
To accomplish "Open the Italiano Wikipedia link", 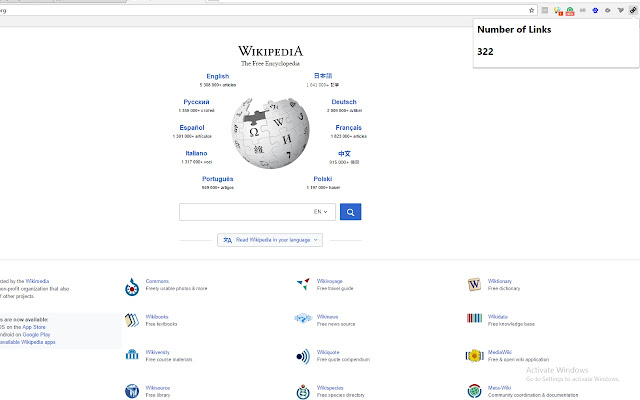I will click(196, 153).
